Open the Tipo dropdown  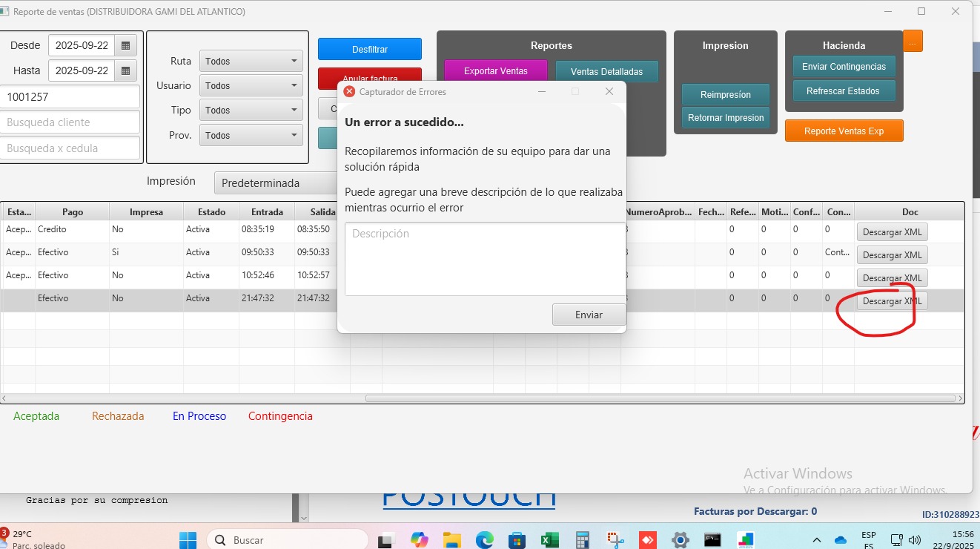coord(251,111)
